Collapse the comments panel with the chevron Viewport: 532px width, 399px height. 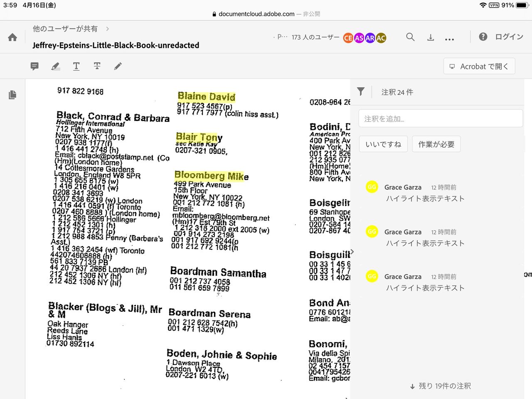pyautogui.click(x=352, y=252)
